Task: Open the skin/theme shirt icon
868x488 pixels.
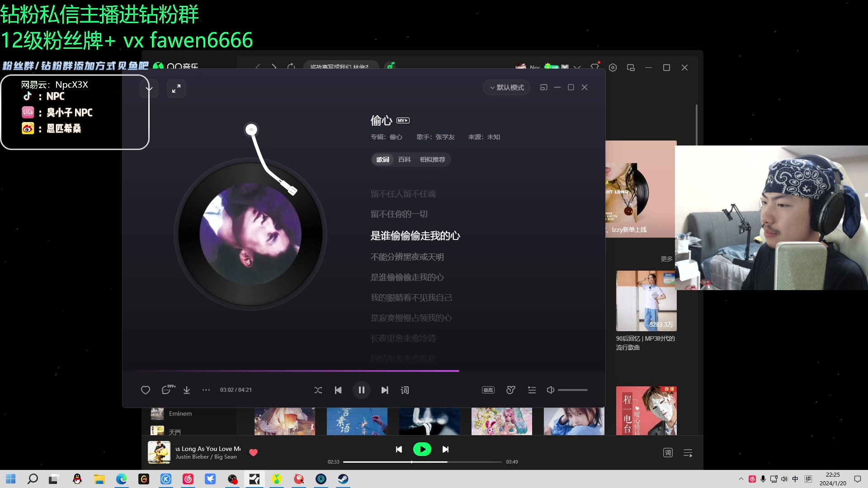Action: click(594, 67)
